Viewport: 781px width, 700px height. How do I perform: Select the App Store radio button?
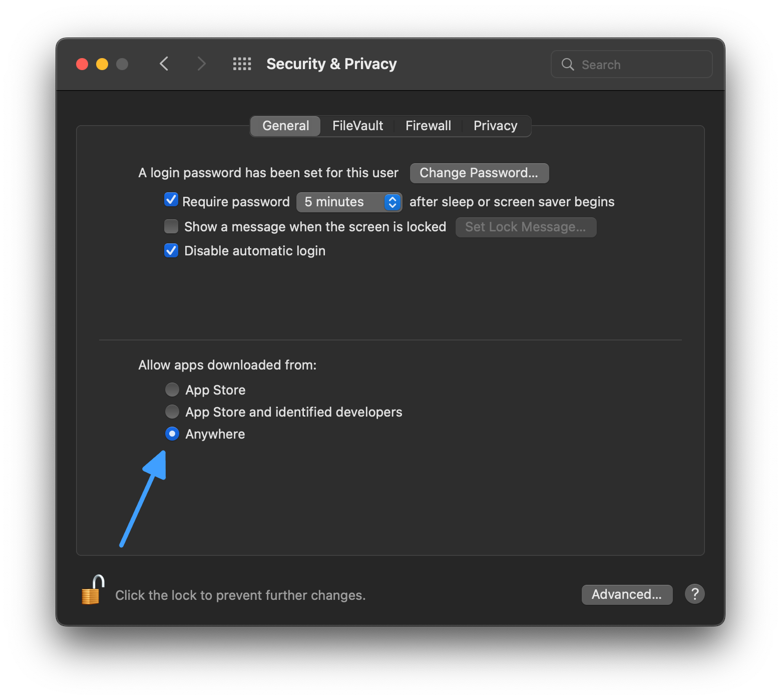[172, 390]
